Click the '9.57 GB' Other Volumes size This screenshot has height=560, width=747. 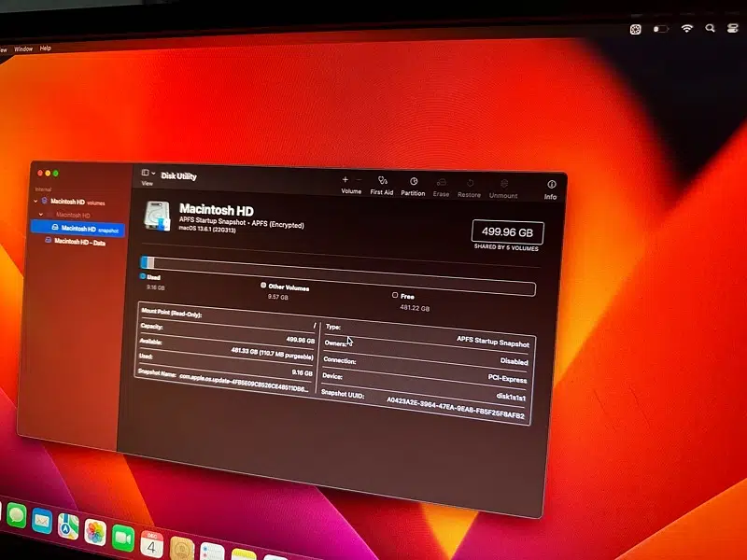click(277, 297)
